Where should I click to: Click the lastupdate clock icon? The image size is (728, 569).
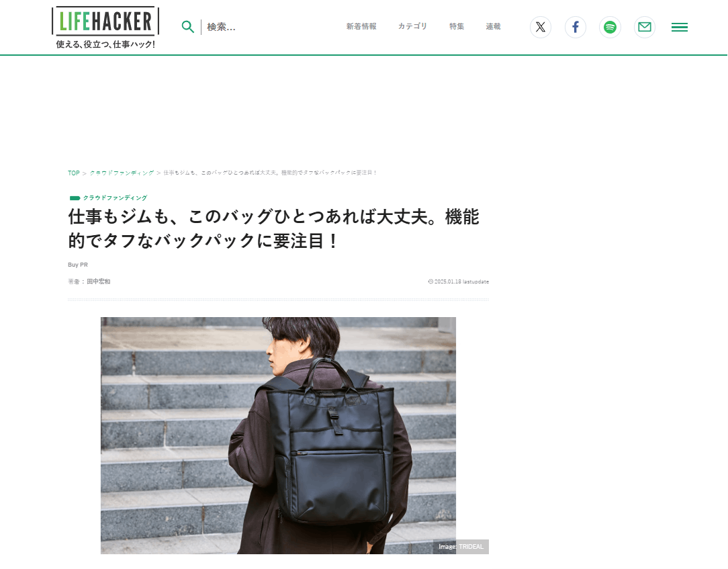click(x=430, y=281)
